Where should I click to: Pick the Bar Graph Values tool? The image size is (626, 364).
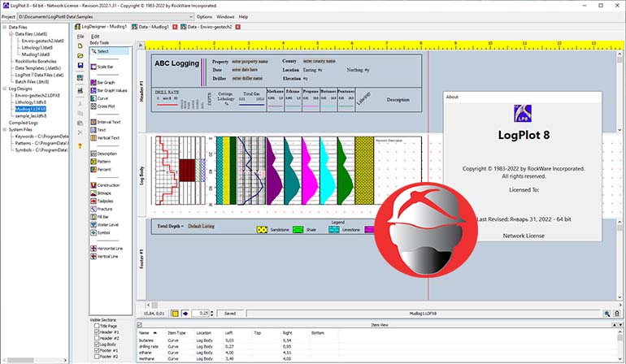pyautogui.click(x=109, y=91)
